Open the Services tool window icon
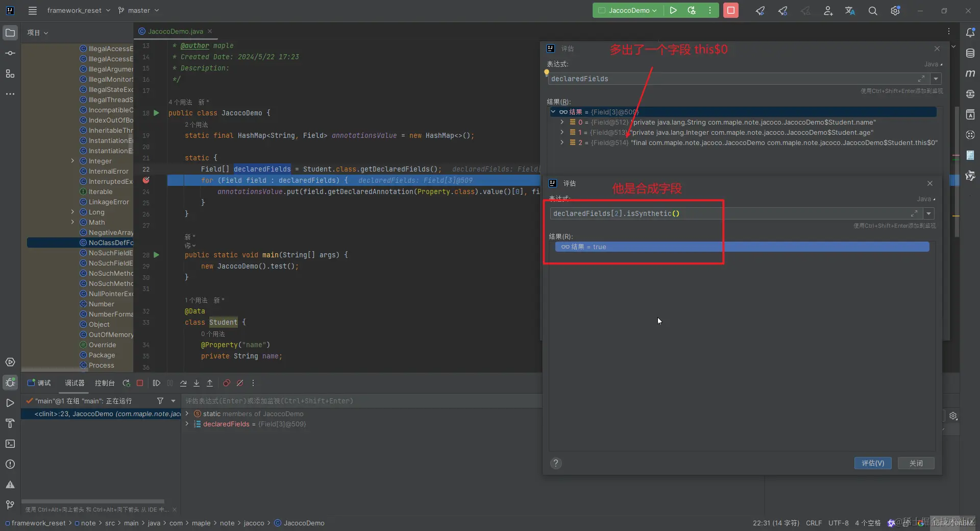The width and height of the screenshot is (980, 531). [10, 362]
